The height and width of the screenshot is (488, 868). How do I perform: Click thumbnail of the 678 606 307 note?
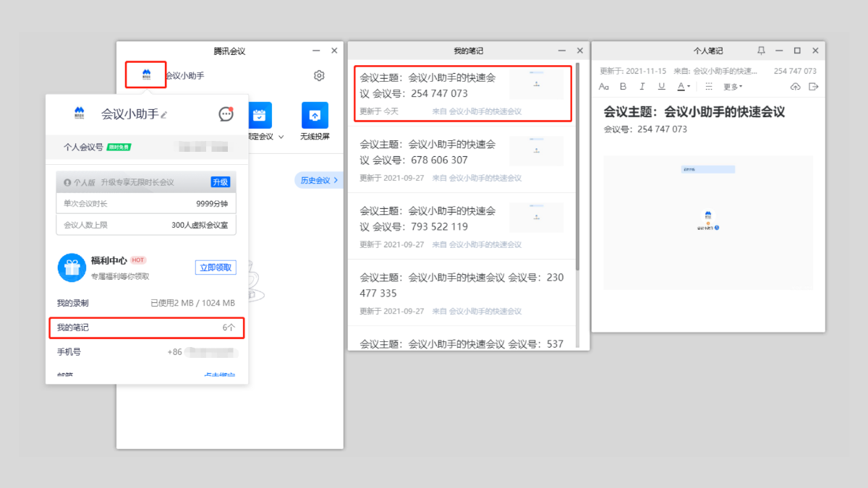pos(536,151)
